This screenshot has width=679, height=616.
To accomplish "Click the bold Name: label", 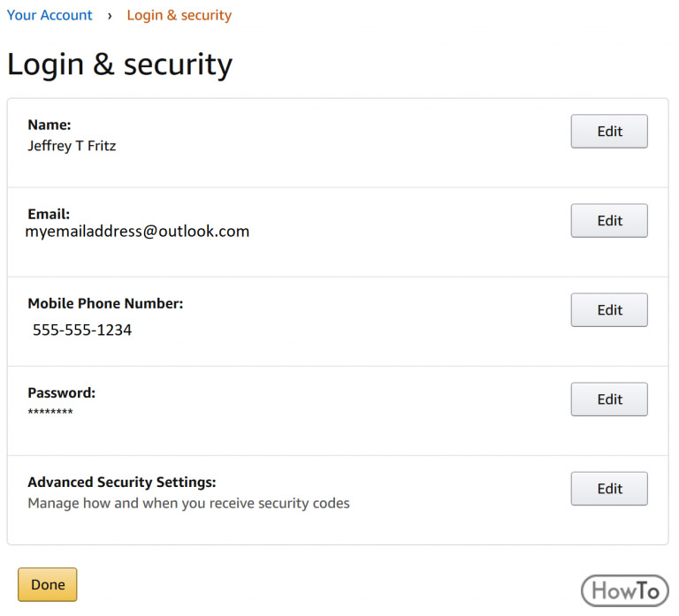I will (50, 125).
